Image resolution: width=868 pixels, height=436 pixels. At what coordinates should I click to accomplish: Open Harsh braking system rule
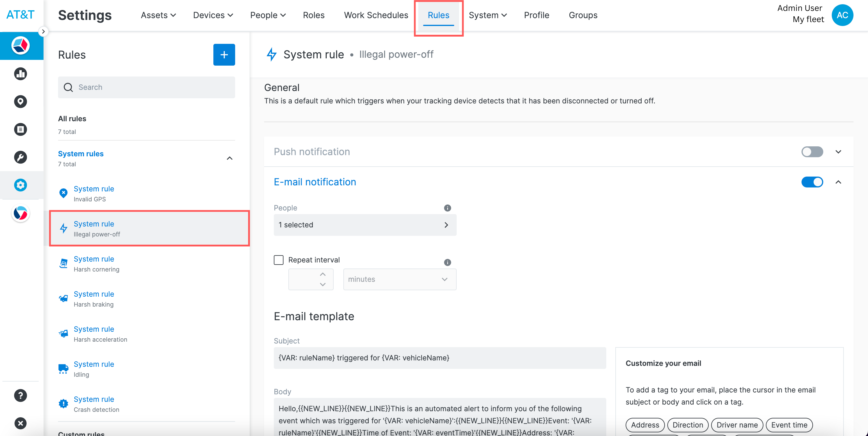click(x=147, y=299)
